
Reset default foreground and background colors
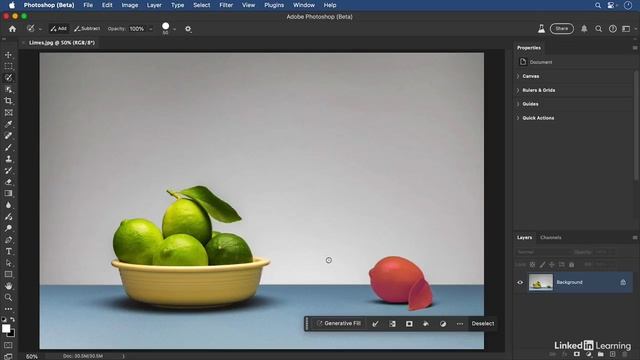point(4,320)
